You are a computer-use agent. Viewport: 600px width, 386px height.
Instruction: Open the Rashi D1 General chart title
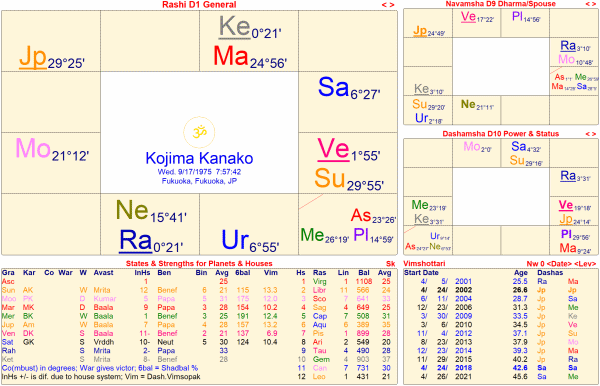199,5
